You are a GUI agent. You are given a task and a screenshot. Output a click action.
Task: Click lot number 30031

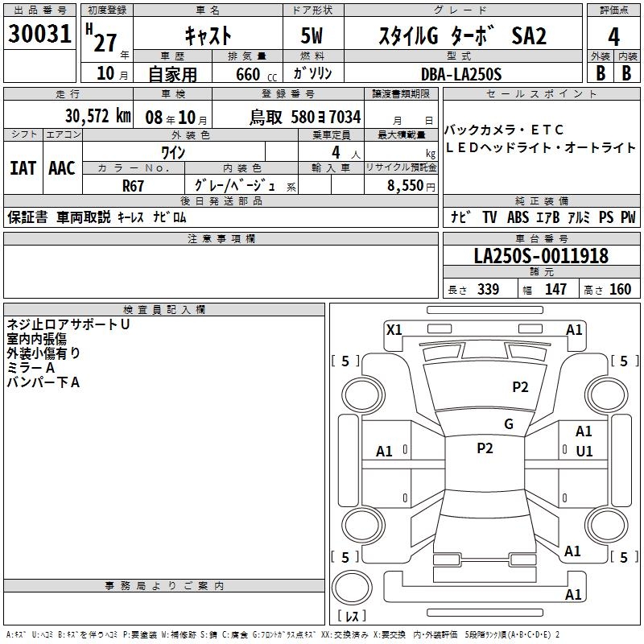tap(39, 34)
